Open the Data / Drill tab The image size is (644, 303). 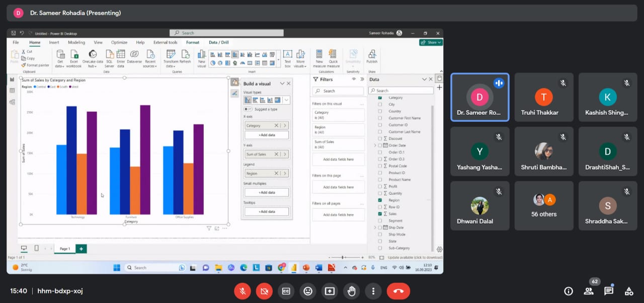pos(218,43)
